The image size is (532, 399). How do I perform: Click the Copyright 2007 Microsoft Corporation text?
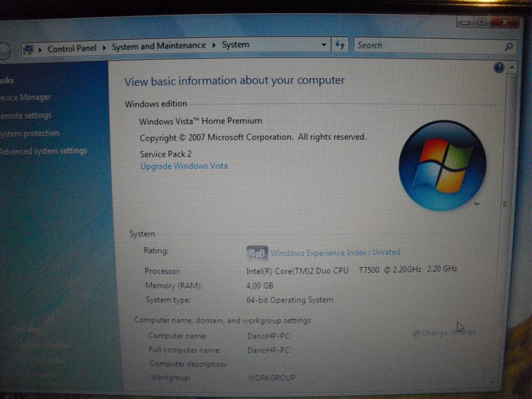coord(253,138)
